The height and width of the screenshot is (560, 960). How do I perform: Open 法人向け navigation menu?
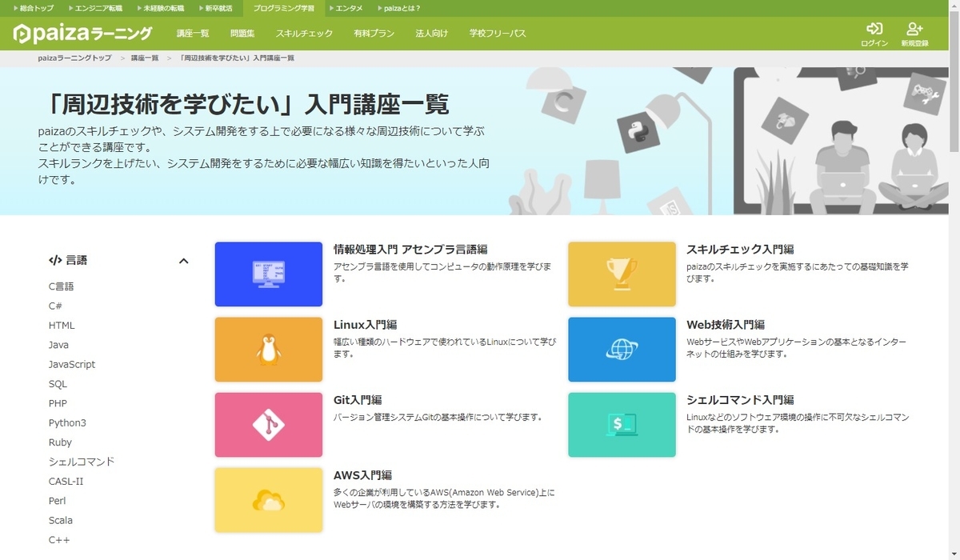pos(432,34)
